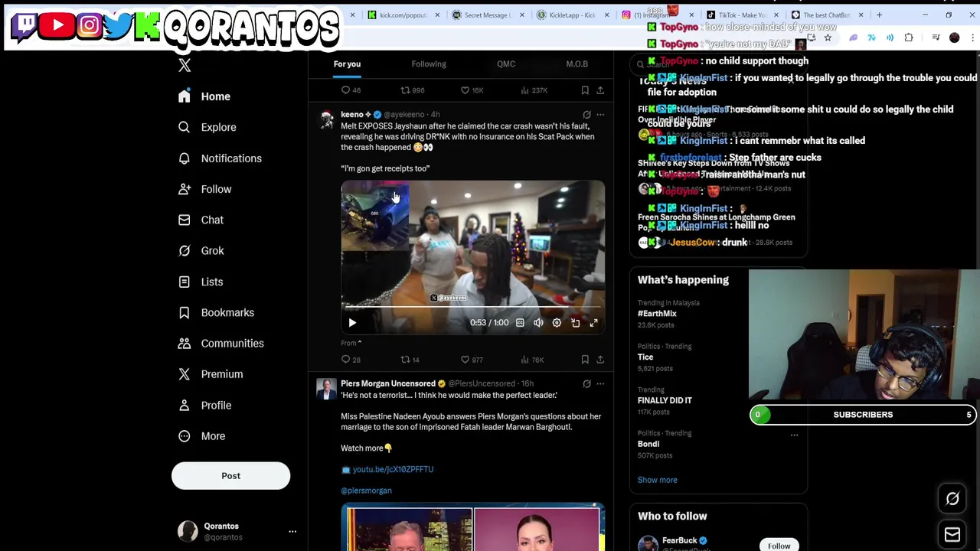
Task: Open Communities in the sidebar
Action: coord(220,344)
